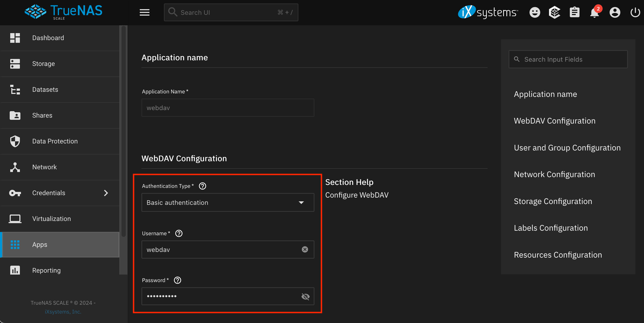Go to Shares page
This screenshot has width=644, height=323.
click(60, 115)
